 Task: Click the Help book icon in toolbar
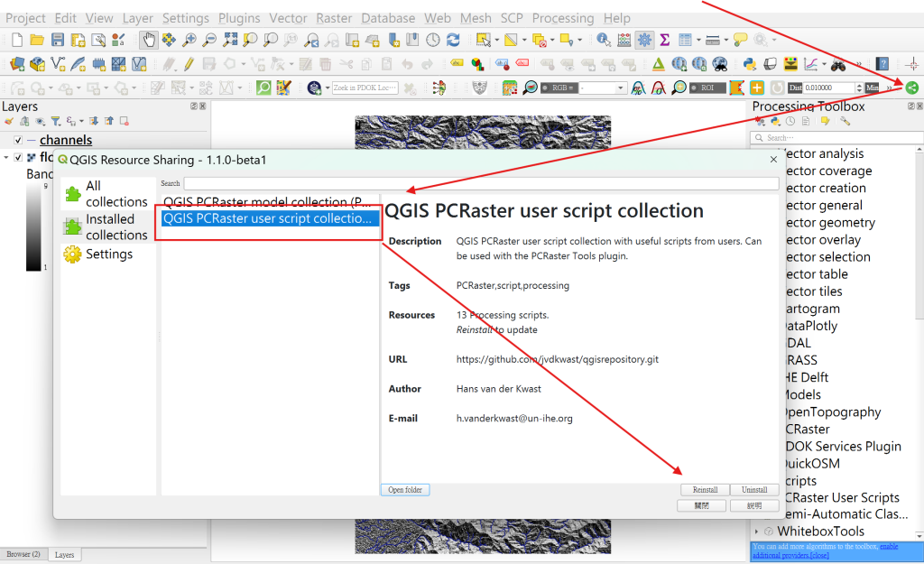[882, 64]
